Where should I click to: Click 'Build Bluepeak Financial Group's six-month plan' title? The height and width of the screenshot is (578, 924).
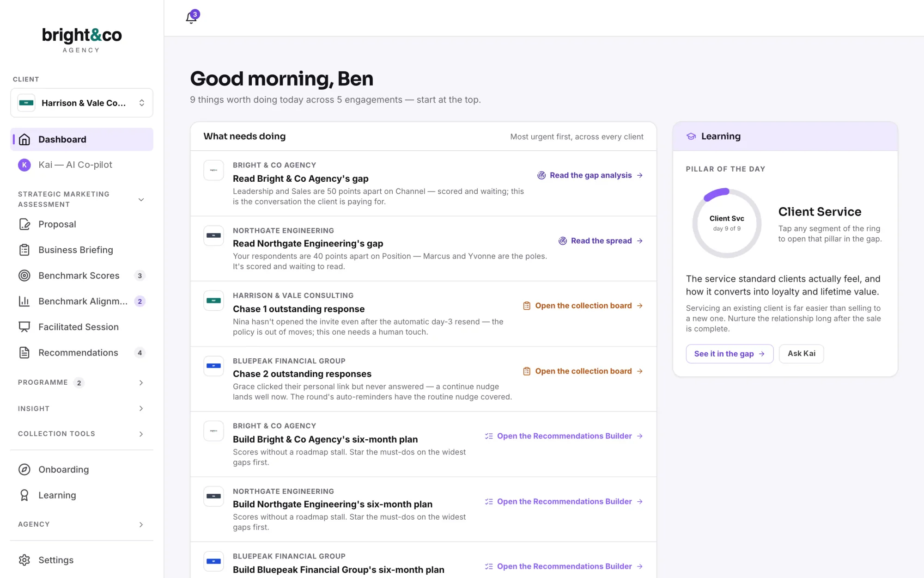pyautogui.click(x=339, y=570)
